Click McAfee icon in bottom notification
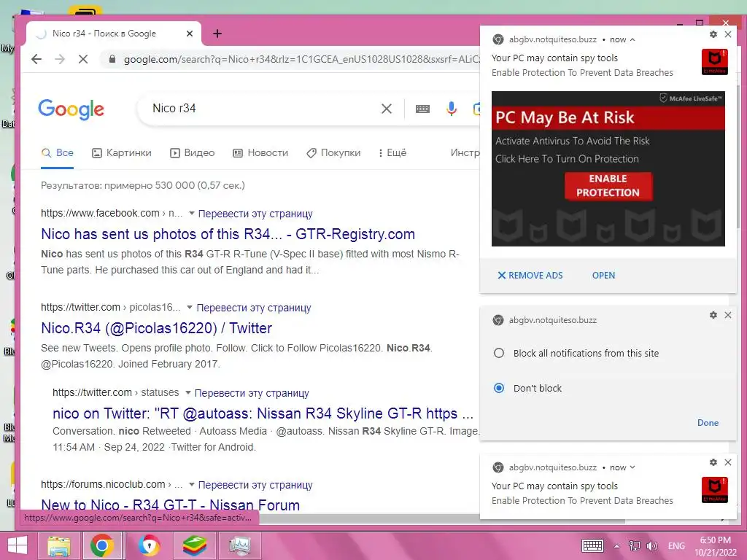The image size is (747, 560). 715,489
